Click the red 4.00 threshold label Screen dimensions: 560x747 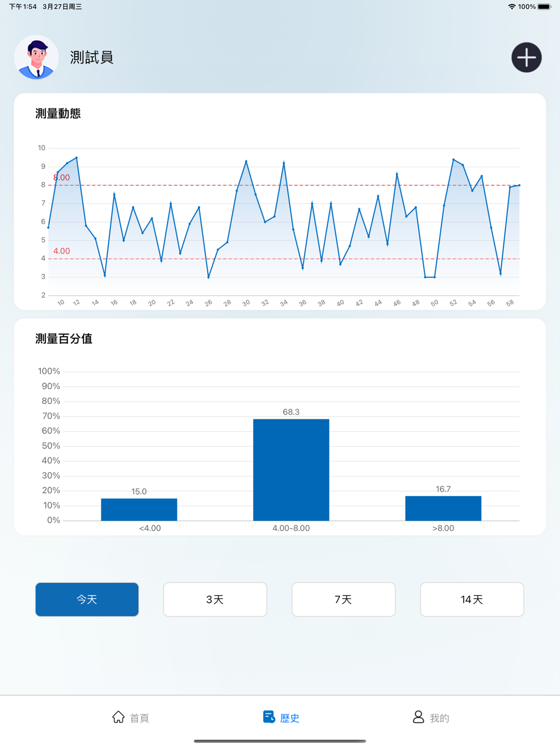pyautogui.click(x=62, y=251)
